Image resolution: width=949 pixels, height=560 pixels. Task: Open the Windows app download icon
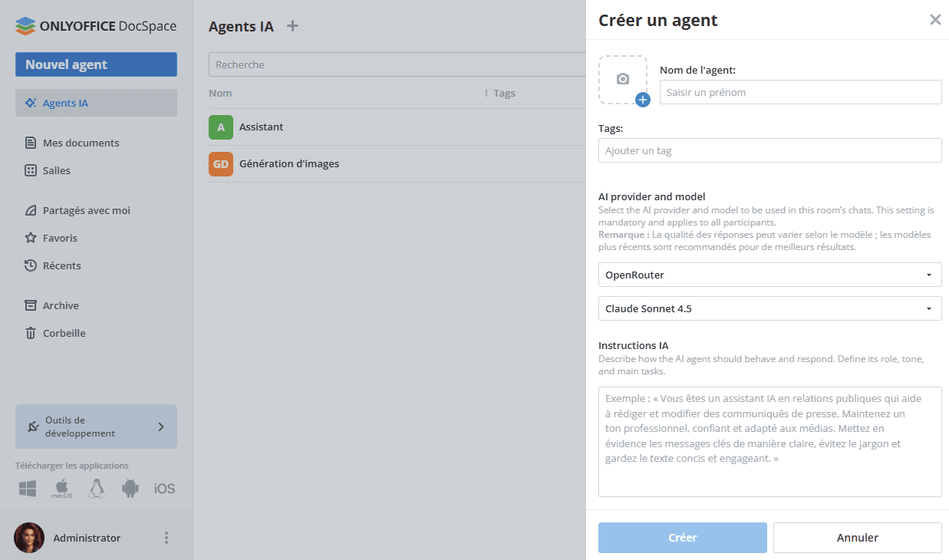[x=28, y=489]
